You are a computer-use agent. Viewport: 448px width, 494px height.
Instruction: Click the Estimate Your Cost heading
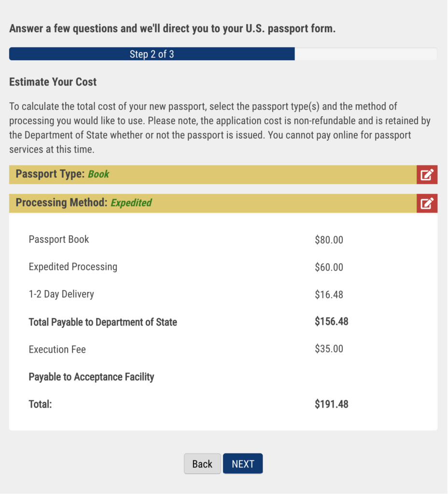[53, 82]
